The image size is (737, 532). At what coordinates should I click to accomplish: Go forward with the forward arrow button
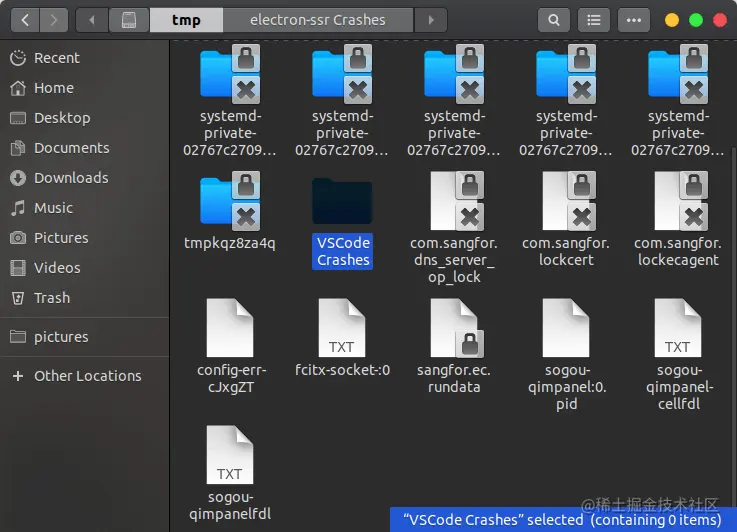click(54, 20)
